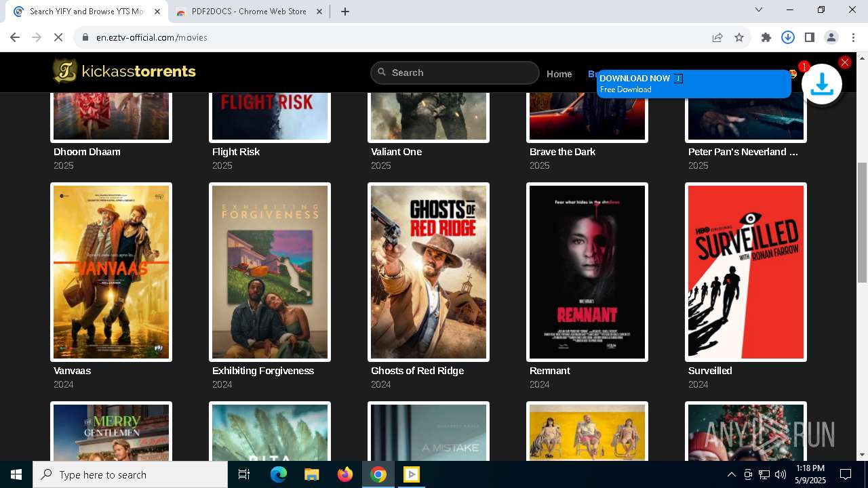Open The Merry Gentlemen poster

[x=111, y=432]
